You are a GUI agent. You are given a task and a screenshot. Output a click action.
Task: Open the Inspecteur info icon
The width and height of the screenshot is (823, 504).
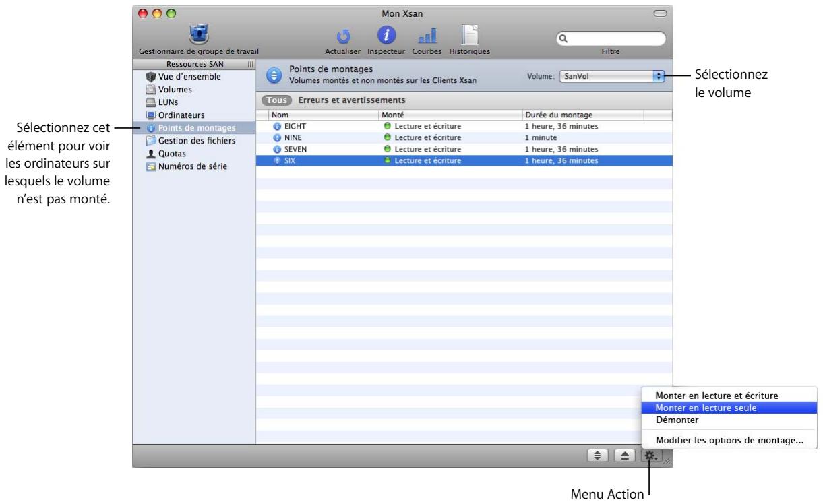(x=386, y=34)
